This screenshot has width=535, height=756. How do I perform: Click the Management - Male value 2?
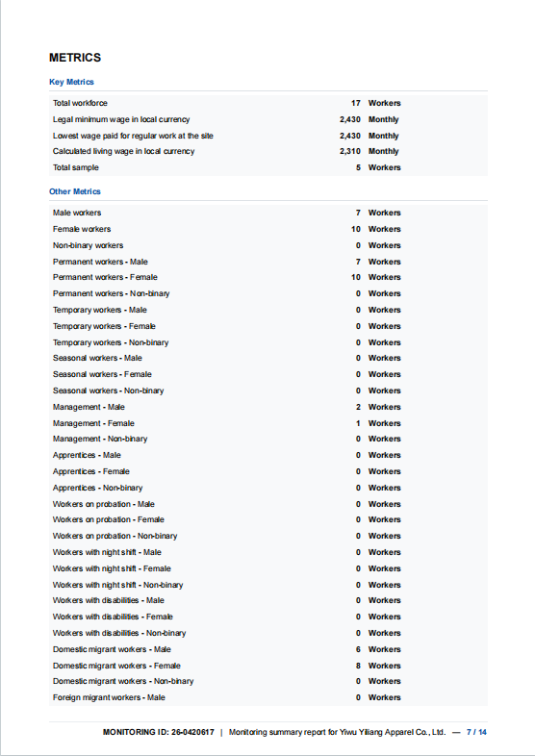click(358, 407)
